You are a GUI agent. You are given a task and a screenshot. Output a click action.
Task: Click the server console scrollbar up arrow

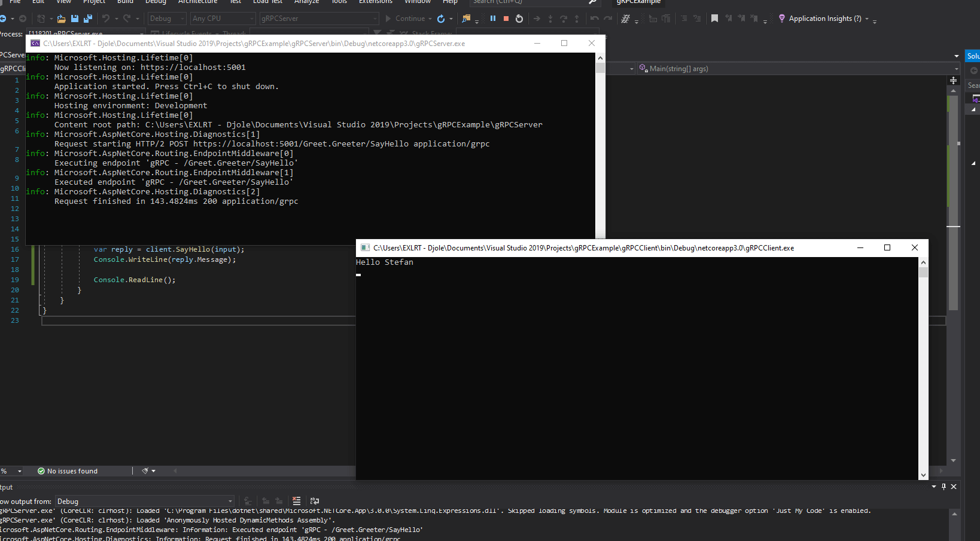pyautogui.click(x=600, y=58)
